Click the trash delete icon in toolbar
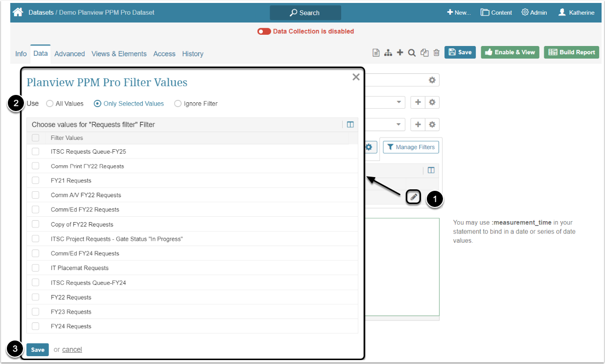The height and width of the screenshot is (364, 605). point(437,53)
